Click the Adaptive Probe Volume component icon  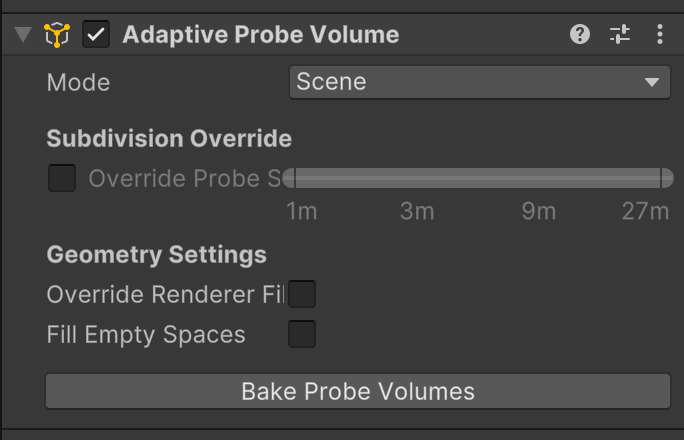click(58, 35)
